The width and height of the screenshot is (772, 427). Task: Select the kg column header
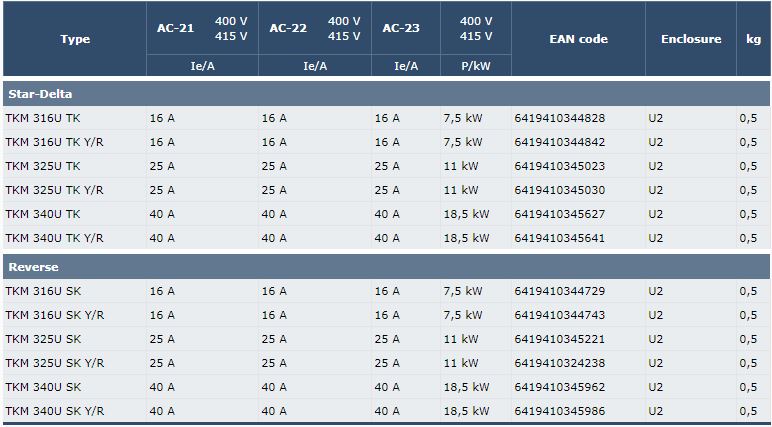tap(753, 39)
